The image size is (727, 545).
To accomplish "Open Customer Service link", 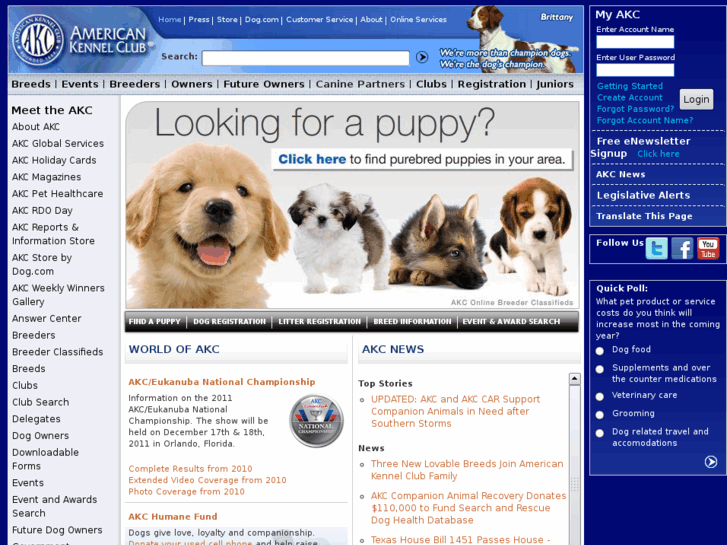I will click(319, 19).
